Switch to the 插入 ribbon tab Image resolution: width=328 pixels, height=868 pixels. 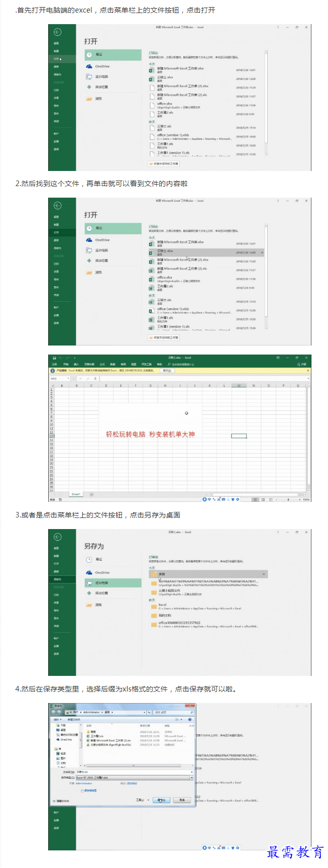[x=76, y=364]
